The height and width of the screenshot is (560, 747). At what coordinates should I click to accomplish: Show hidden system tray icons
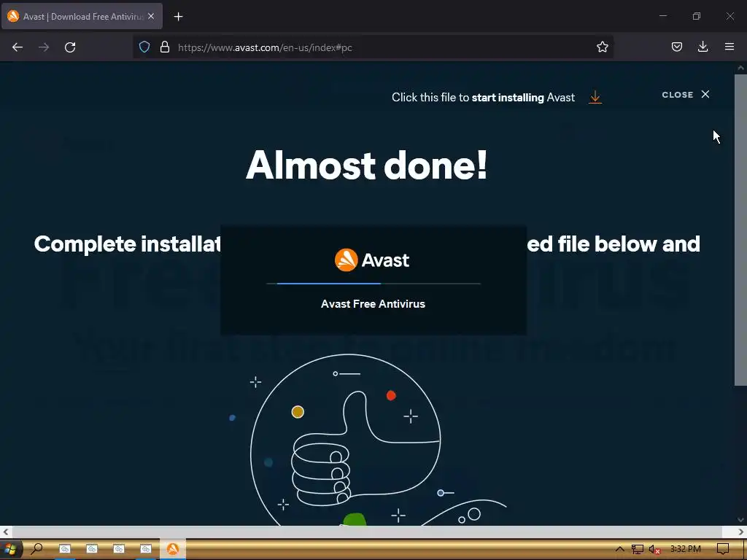point(619,549)
